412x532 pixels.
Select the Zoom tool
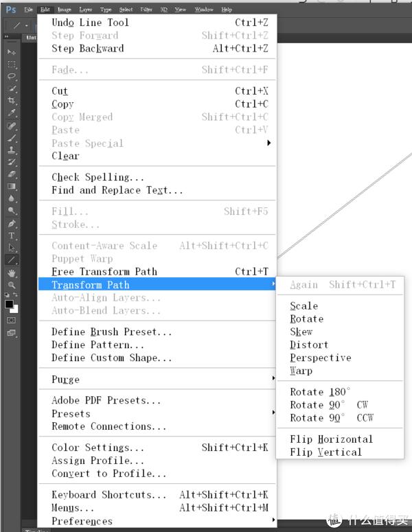click(12, 285)
